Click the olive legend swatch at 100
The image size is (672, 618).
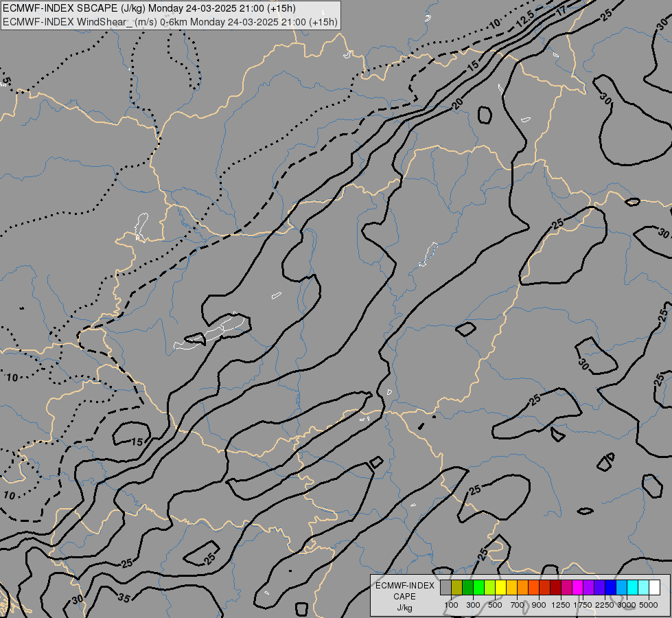[x=457, y=588]
